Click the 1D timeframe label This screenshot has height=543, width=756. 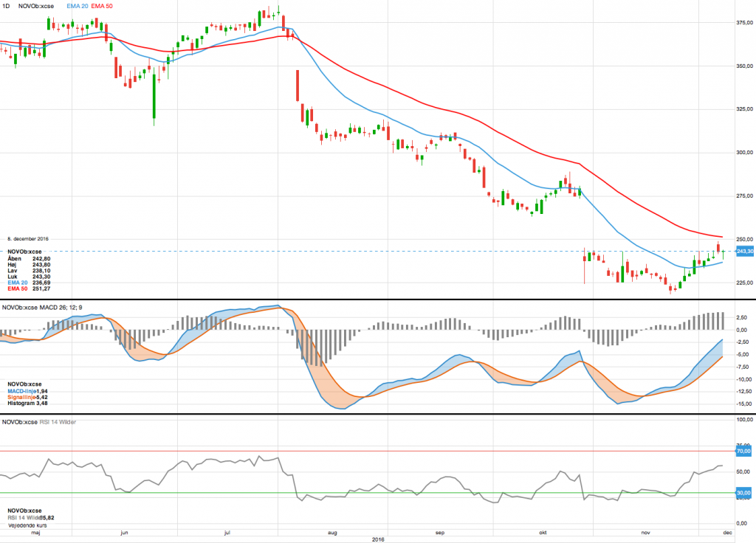pos(6,6)
